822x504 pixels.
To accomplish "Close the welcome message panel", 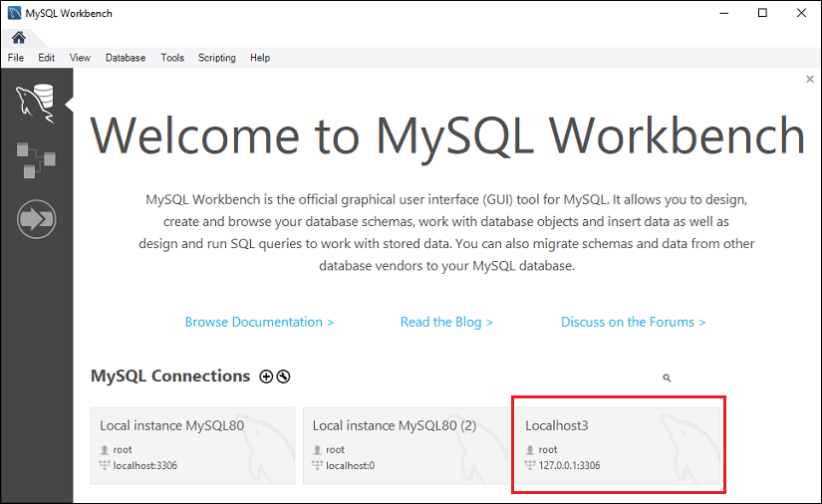I will pyautogui.click(x=810, y=79).
